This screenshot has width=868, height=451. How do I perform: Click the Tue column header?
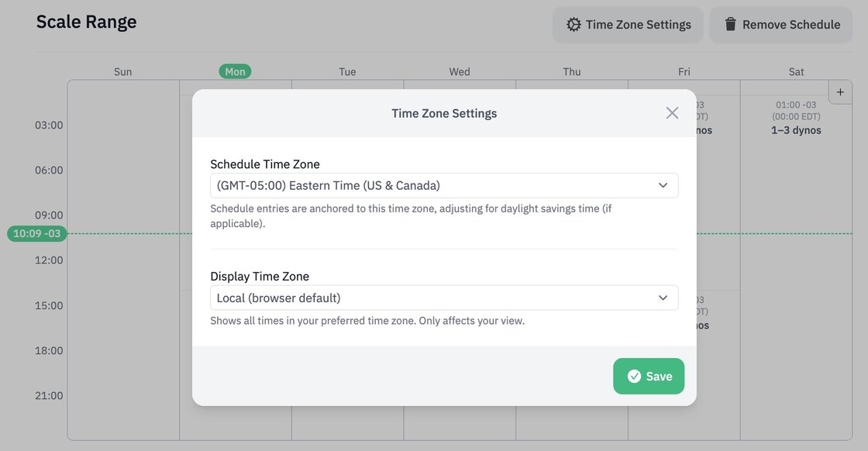pos(347,72)
